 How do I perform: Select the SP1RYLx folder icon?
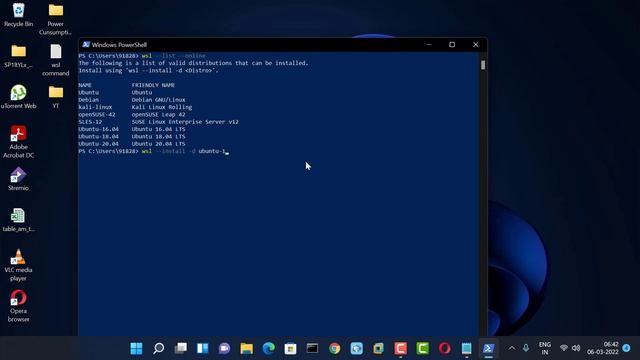click(x=18, y=56)
